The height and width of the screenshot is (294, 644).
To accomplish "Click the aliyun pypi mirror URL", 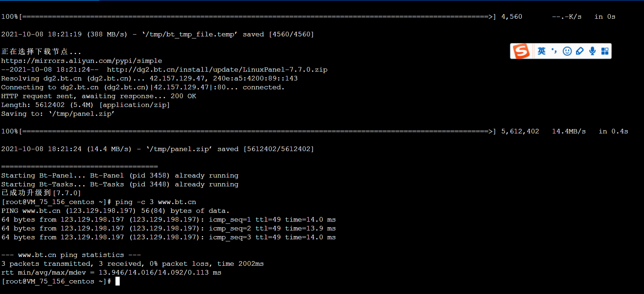I will point(82,61).
